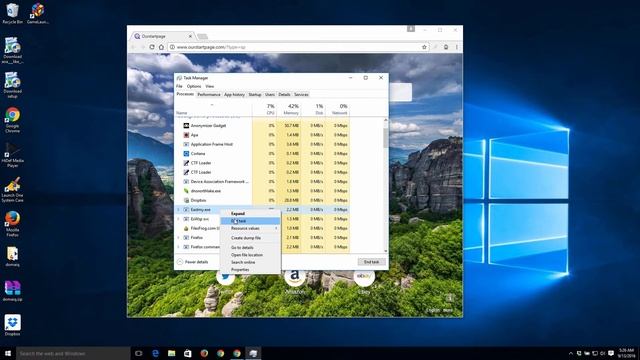Switch to the Users tab
The width and height of the screenshot is (640, 360).
pos(270,94)
